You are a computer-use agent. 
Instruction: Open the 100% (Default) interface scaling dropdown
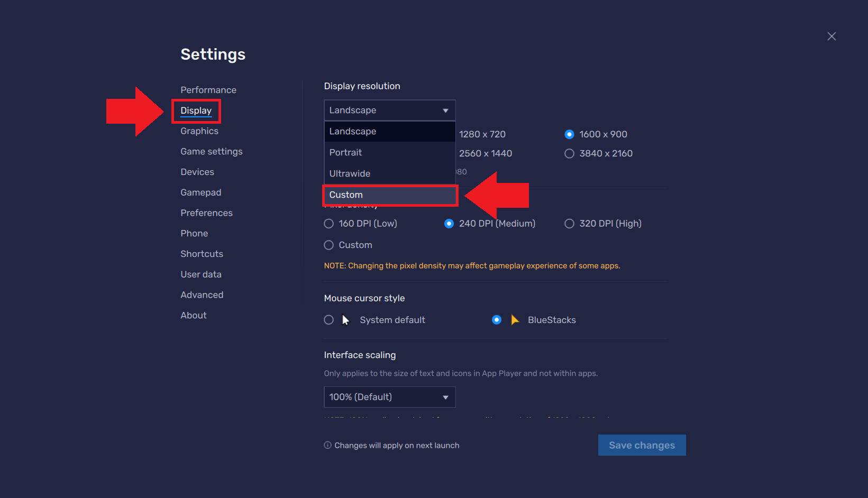point(389,397)
